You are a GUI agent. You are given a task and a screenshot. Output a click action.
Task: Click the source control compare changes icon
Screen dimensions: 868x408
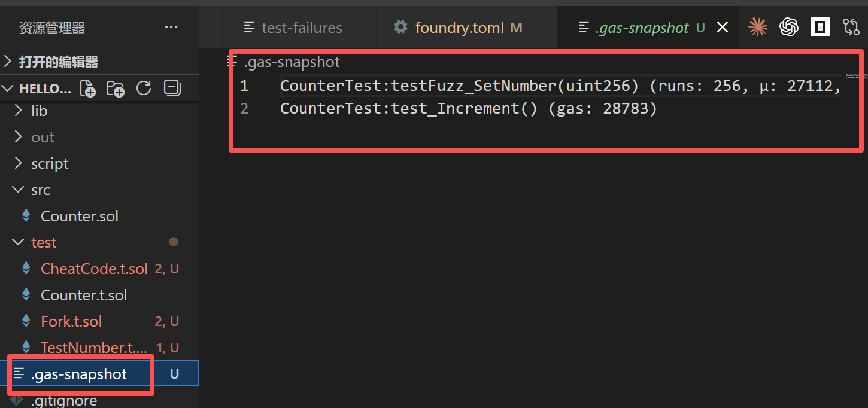click(851, 27)
